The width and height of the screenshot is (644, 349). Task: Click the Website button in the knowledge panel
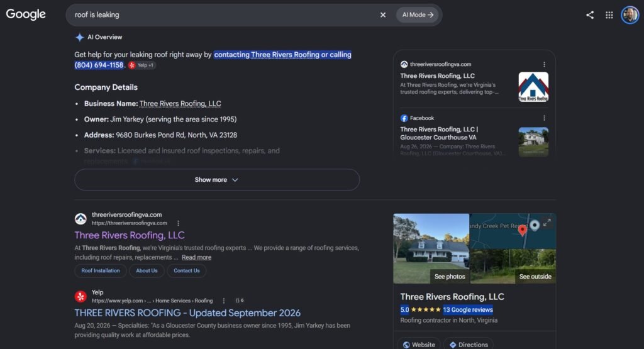click(418, 344)
